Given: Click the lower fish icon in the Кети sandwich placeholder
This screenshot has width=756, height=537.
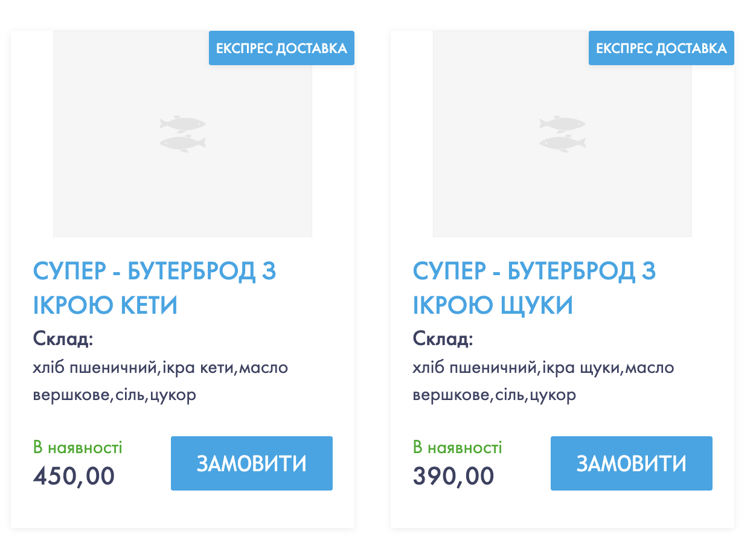Looking at the screenshot, I should [x=182, y=144].
